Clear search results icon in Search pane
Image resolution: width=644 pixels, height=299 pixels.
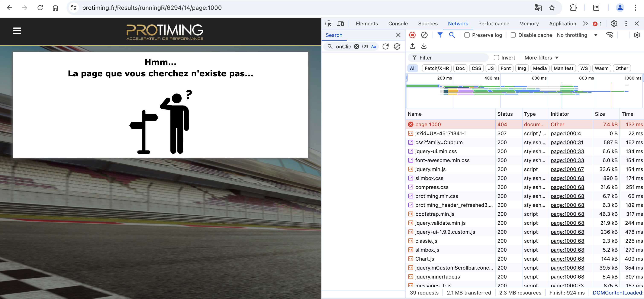(397, 46)
